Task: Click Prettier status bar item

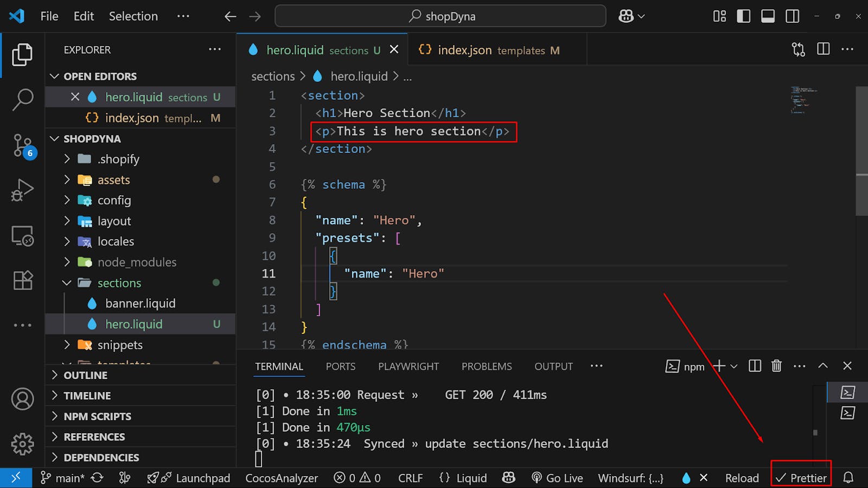Action: tap(801, 478)
